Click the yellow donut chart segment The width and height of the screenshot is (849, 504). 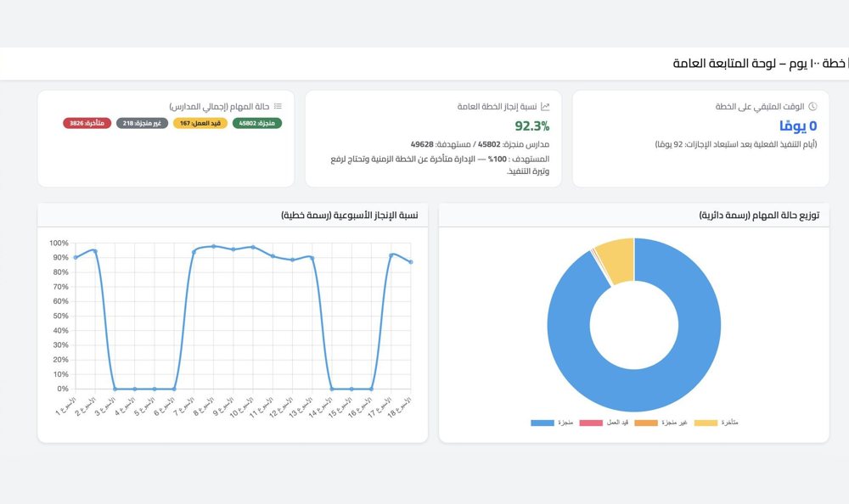pyautogui.click(x=617, y=261)
